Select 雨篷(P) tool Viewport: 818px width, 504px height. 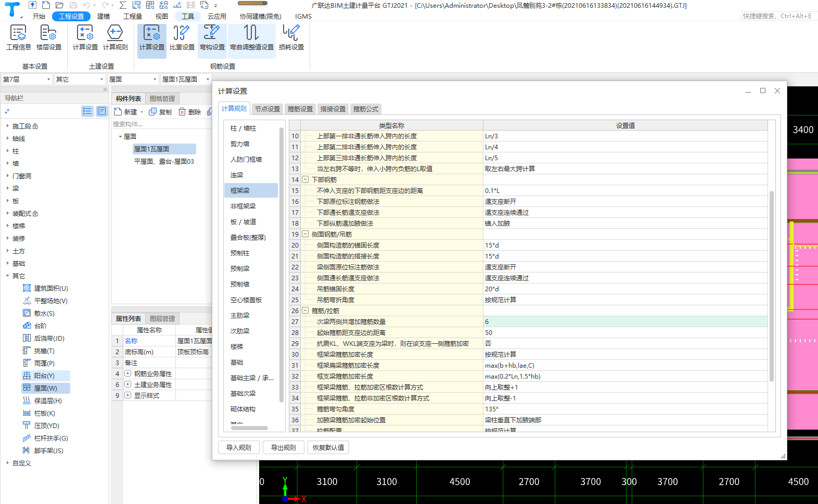click(39, 363)
